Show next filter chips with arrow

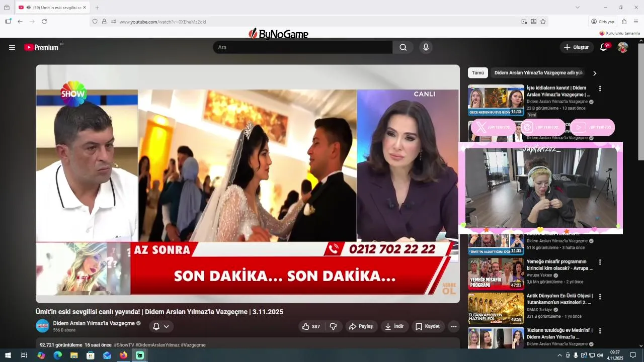[595, 73]
